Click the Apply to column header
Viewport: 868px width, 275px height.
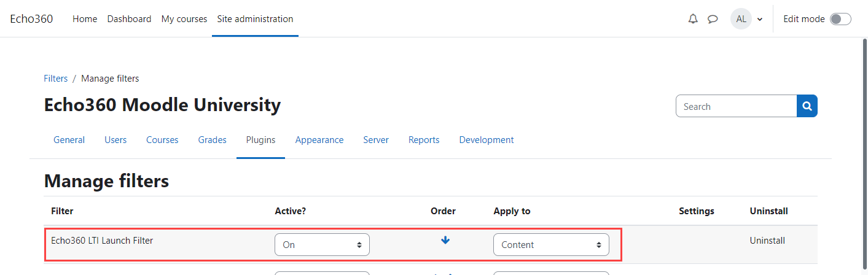coord(512,211)
